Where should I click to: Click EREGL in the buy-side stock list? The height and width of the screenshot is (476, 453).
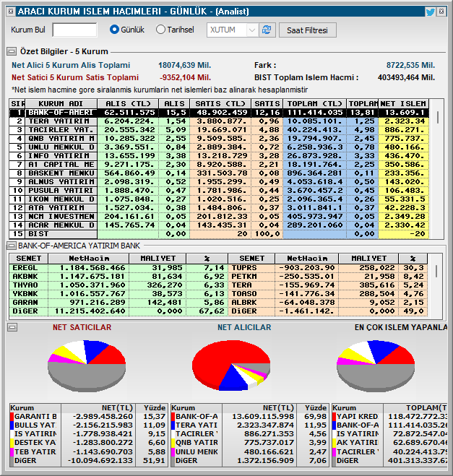pyautogui.click(x=25, y=268)
